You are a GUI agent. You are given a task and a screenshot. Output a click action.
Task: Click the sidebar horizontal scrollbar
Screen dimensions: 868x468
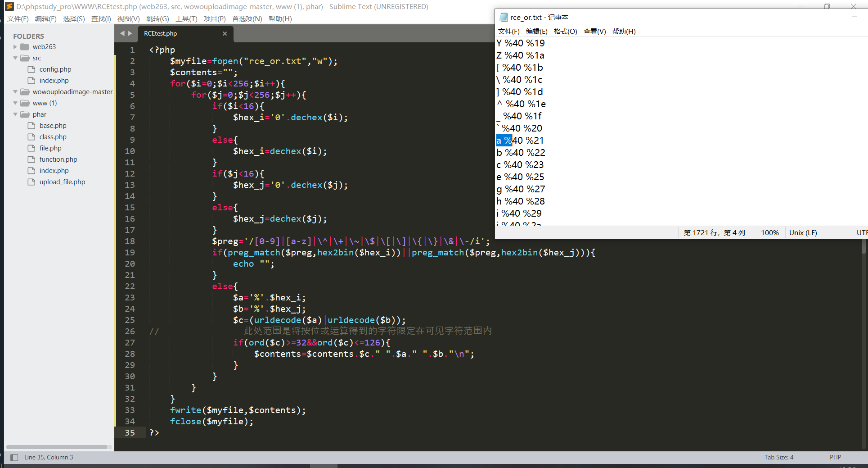[57, 447]
